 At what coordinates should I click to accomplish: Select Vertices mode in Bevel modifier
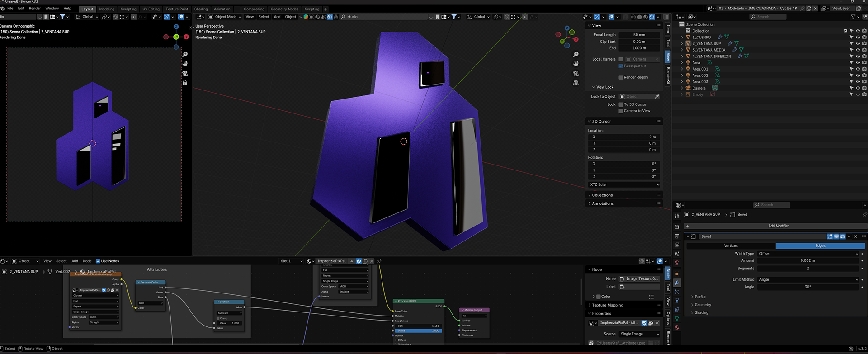point(731,246)
